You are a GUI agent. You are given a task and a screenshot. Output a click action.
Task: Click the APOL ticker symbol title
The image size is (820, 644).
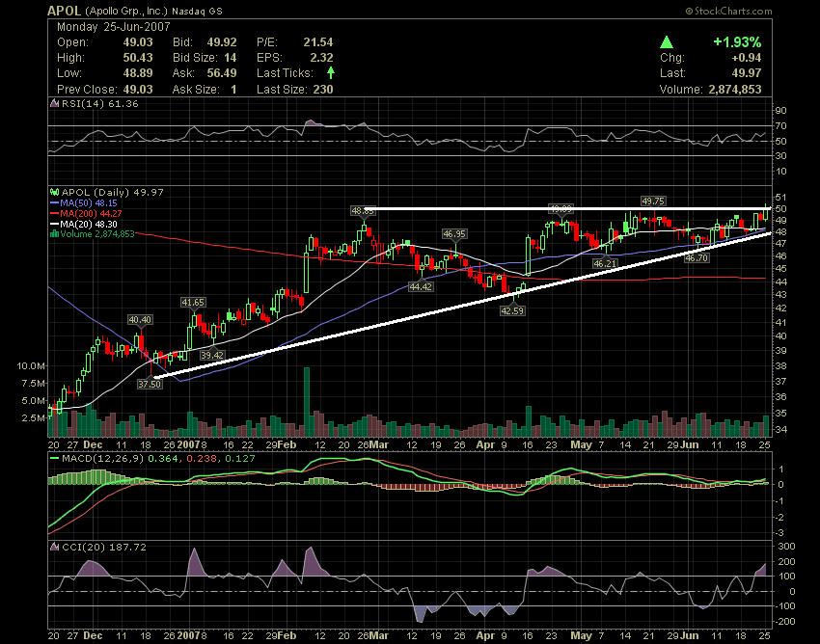[64, 11]
